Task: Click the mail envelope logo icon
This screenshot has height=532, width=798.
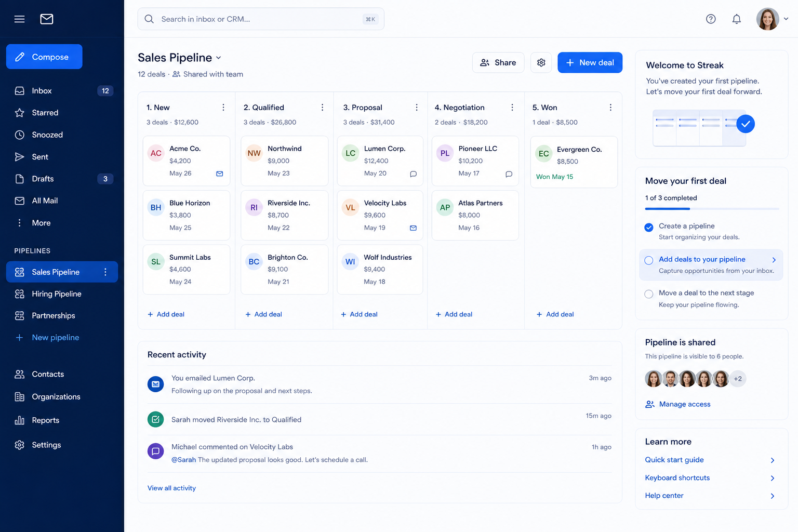Action: point(47,19)
